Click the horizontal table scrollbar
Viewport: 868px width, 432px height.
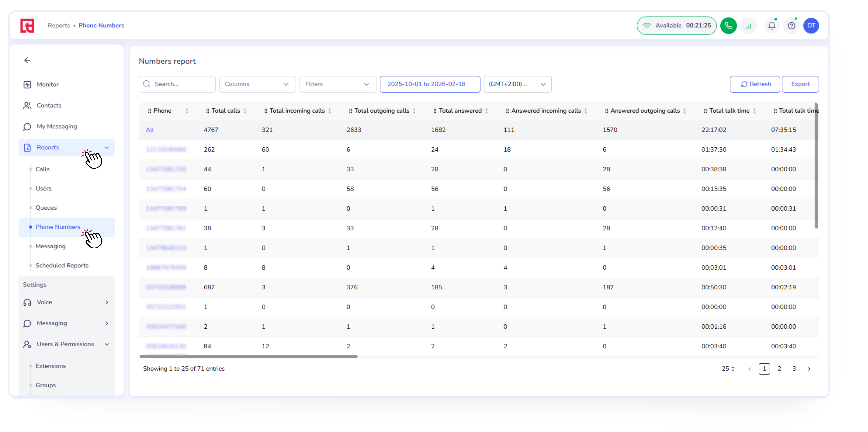click(x=248, y=356)
